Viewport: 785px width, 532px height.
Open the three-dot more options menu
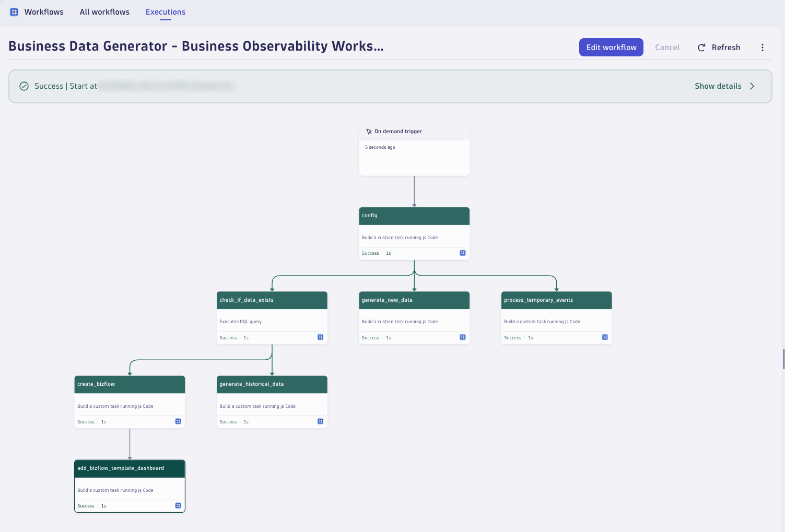(x=763, y=48)
